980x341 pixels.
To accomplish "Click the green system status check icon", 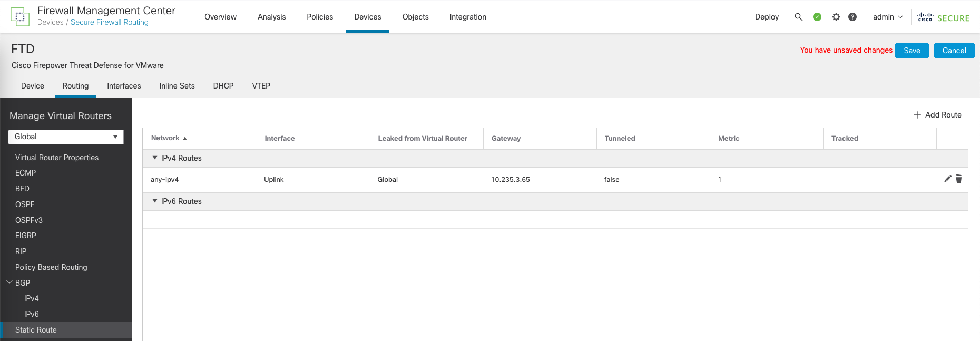I will 817,17.
